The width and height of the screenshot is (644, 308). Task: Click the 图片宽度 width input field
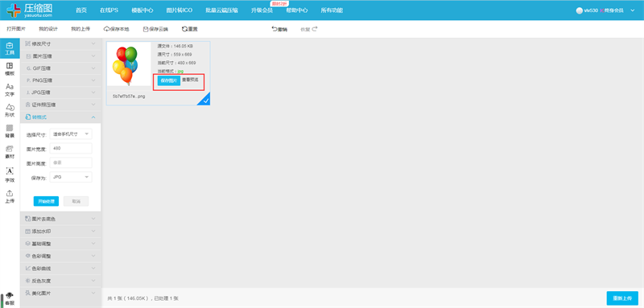tap(71, 149)
